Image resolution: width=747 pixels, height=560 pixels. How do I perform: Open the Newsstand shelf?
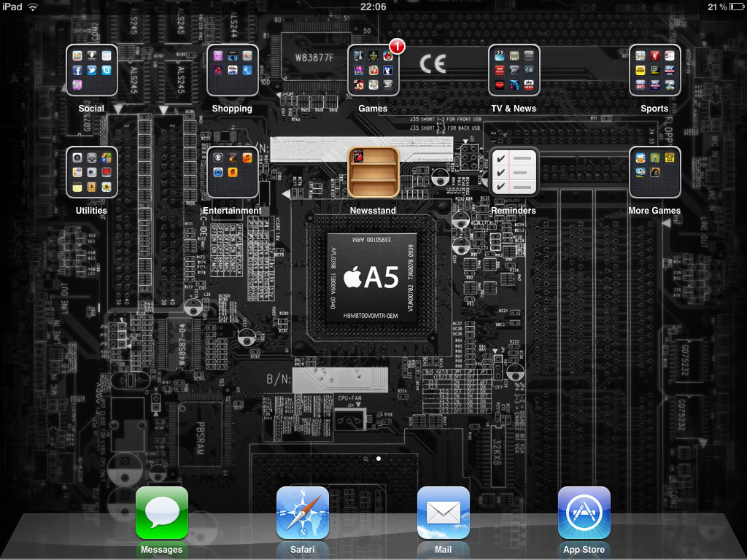[373, 172]
